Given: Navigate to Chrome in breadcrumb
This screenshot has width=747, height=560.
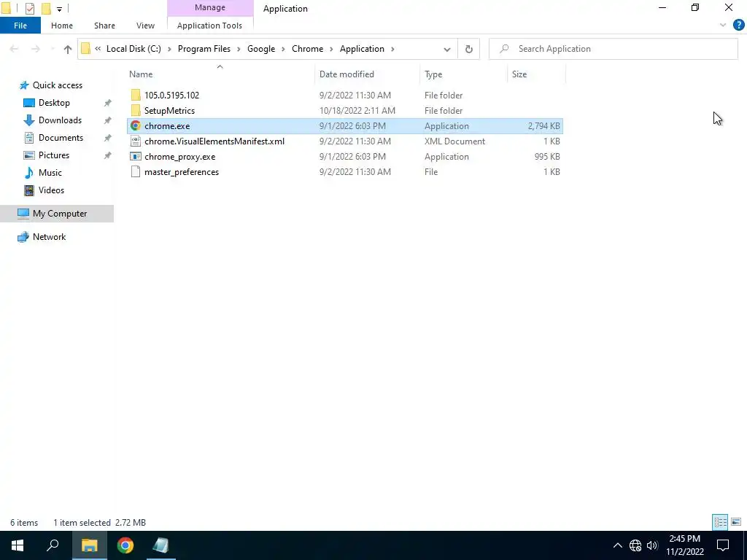Looking at the screenshot, I should 307,49.
